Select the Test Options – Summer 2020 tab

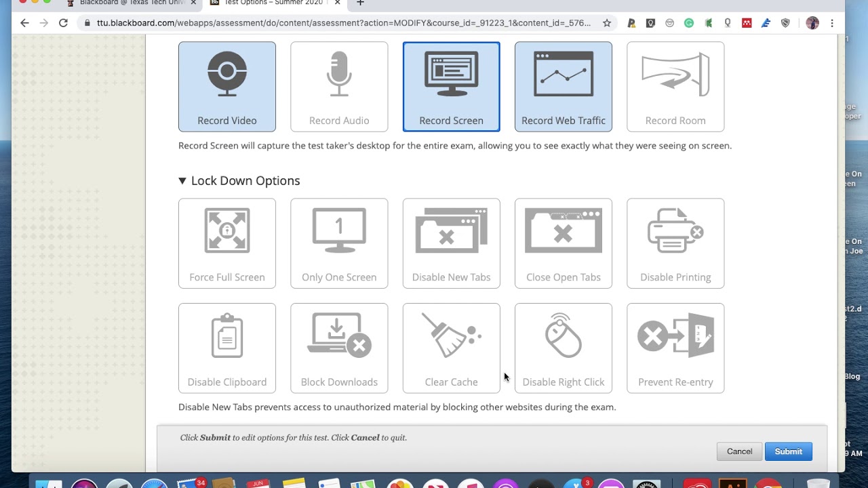(274, 3)
